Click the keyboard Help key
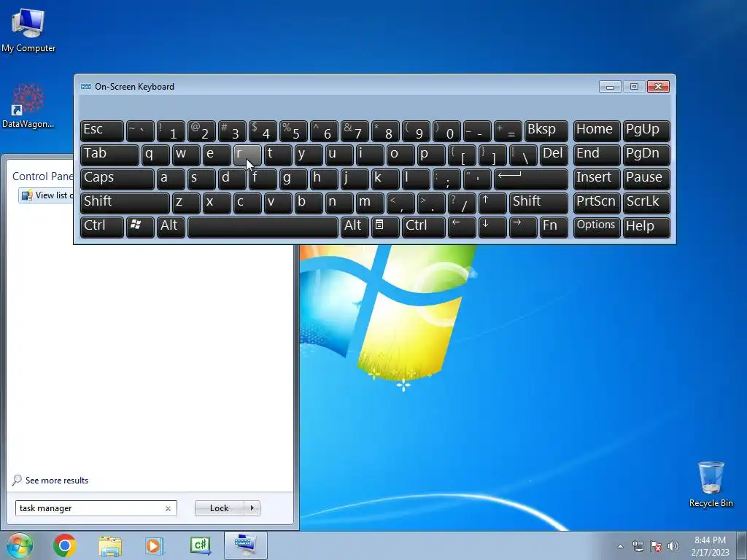 [x=646, y=227]
